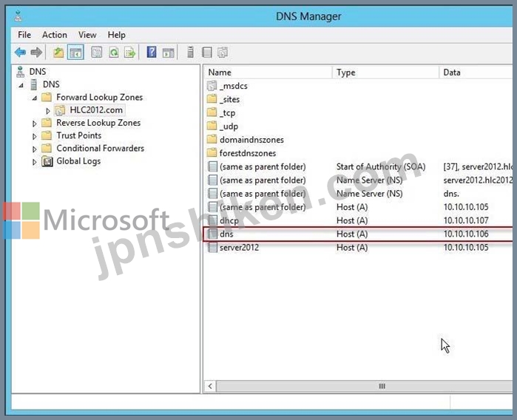Click the Export List toolbar icon
This screenshot has width=517, height=420.
(130, 52)
